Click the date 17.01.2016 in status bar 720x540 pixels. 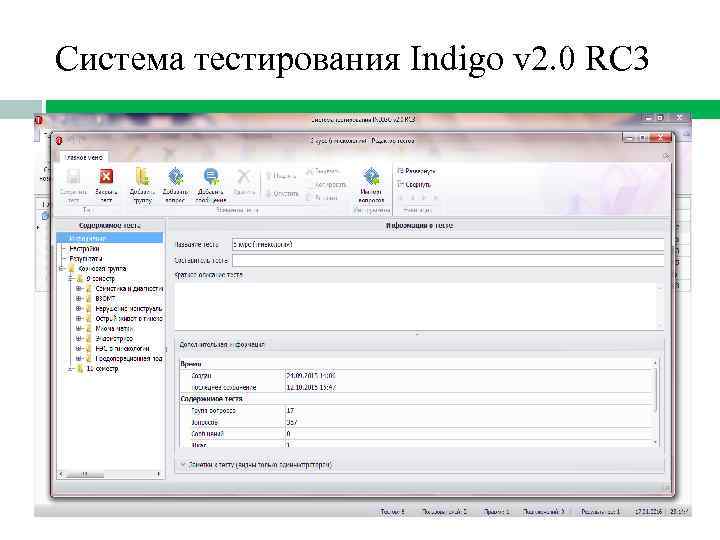point(648,511)
